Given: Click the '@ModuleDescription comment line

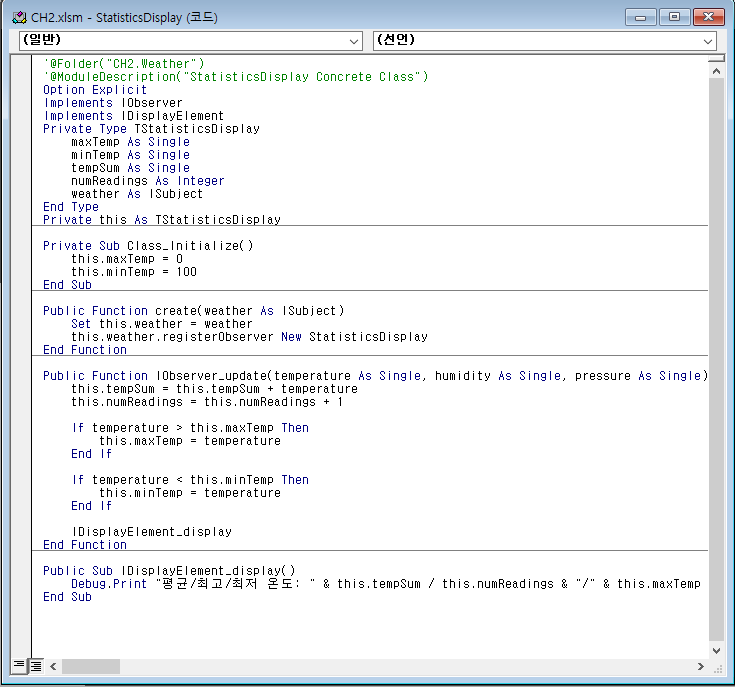Looking at the screenshot, I should click(x=236, y=77).
